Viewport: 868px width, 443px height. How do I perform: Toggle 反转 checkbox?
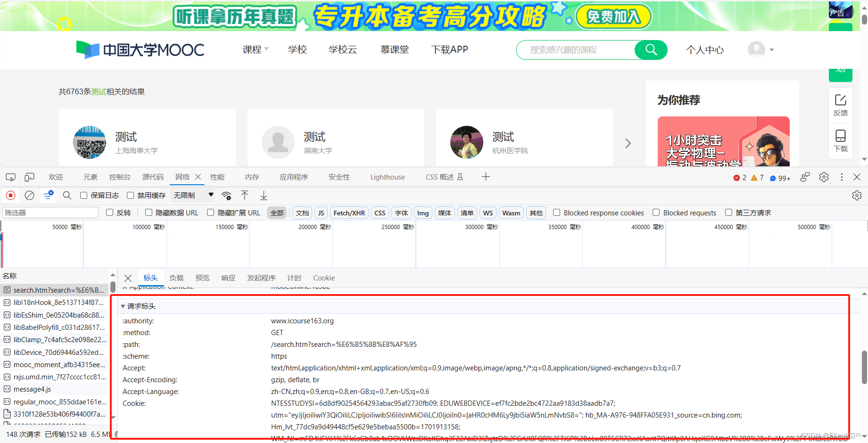[x=109, y=213]
